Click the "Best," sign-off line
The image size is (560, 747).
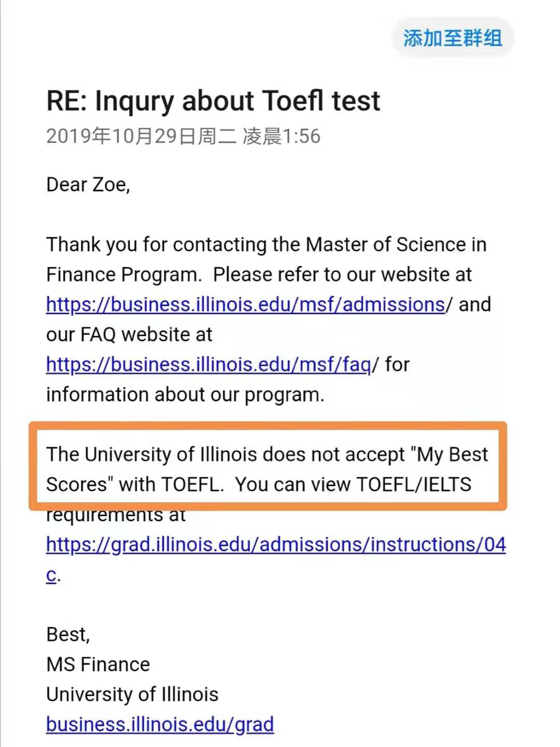pos(68,634)
